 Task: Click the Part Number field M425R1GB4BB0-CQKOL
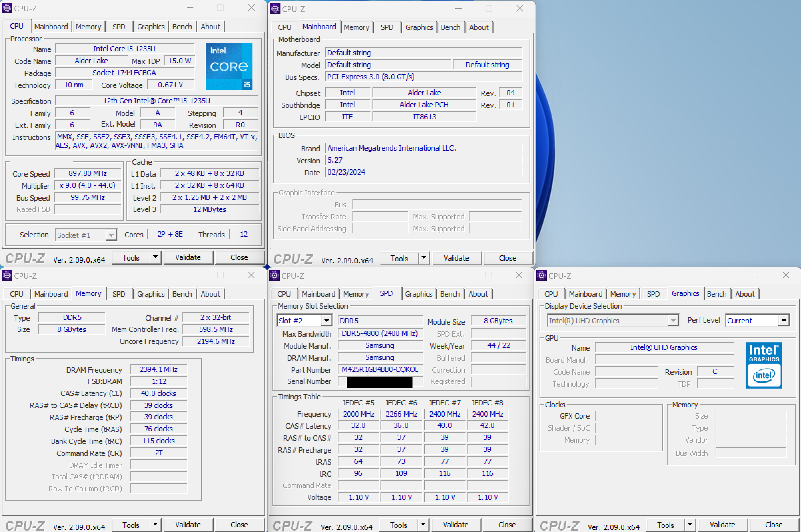380,369
